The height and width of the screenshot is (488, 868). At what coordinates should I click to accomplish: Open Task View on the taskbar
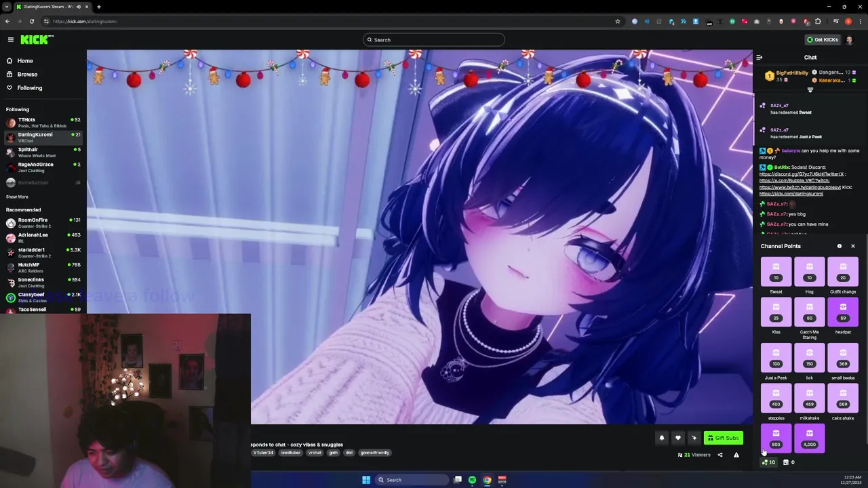(458, 480)
